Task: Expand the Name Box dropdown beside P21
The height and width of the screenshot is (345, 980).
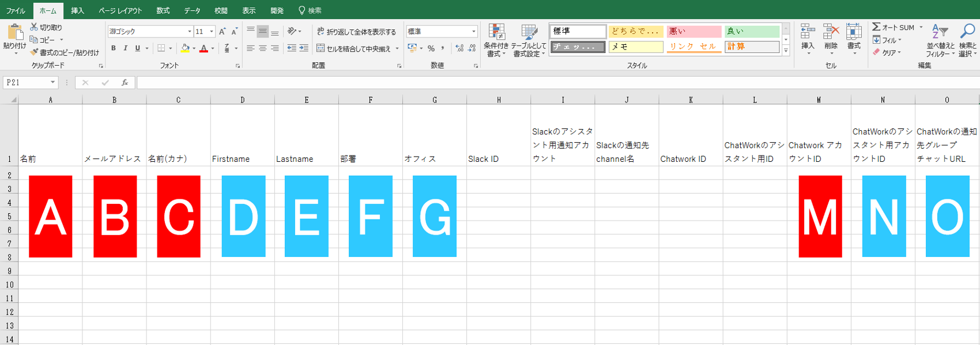Action: (x=52, y=83)
